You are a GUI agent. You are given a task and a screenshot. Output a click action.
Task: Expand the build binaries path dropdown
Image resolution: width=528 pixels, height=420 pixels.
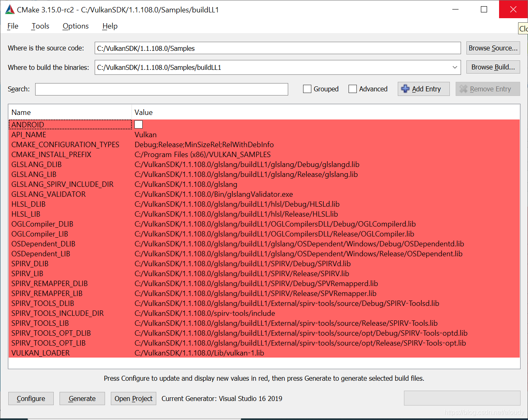tap(455, 67)
